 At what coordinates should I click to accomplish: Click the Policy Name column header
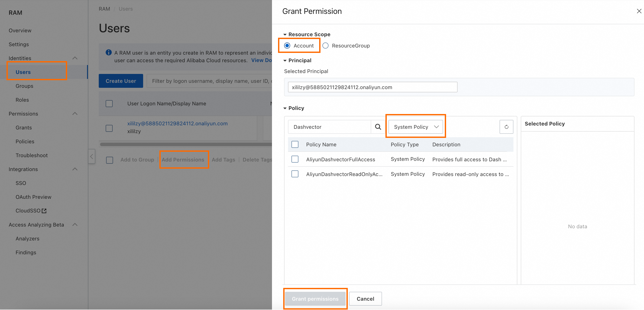click(x=321, y=144)
